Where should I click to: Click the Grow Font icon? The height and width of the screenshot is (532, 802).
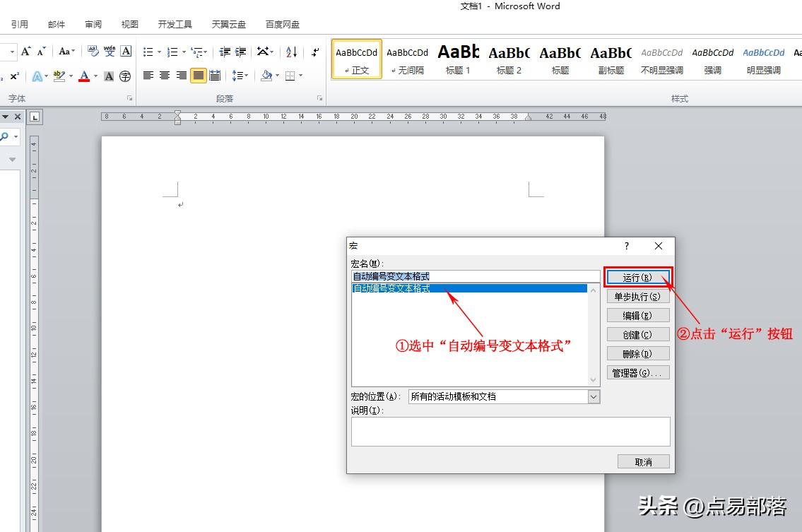[x=25, y=51]
